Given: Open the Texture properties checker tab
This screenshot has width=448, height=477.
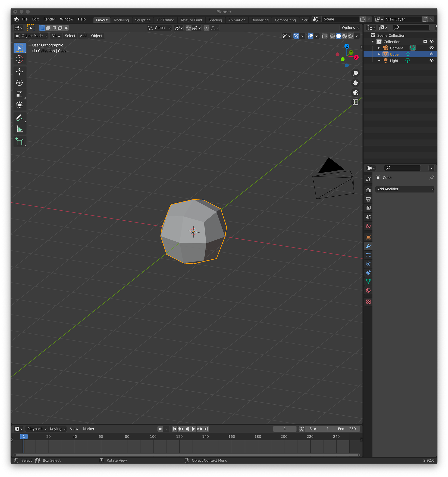Looking at the screenshot, I should coord(368,302).
